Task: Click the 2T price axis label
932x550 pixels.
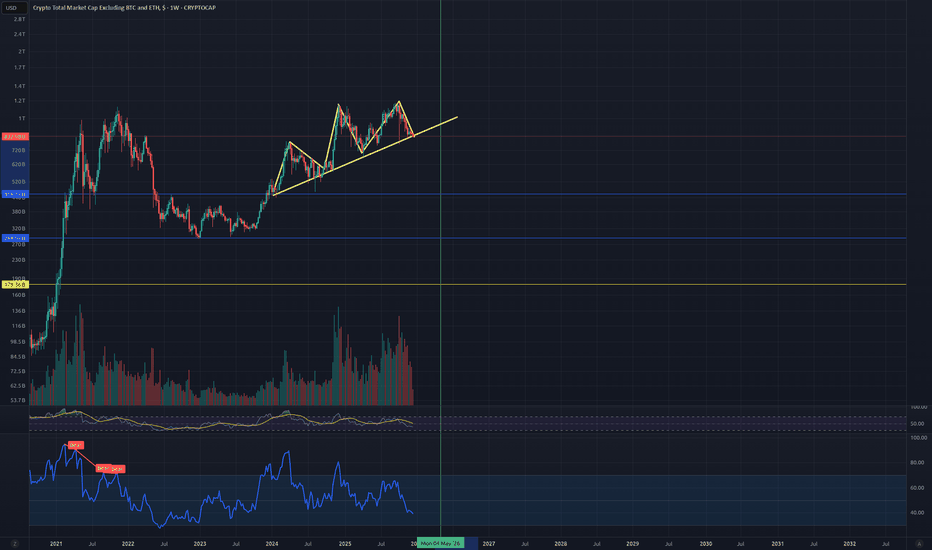Action: click(21, 52)
